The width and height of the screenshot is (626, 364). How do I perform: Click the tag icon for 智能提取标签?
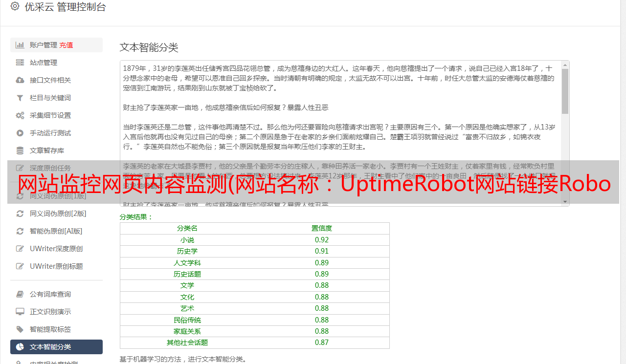point(20,329)
